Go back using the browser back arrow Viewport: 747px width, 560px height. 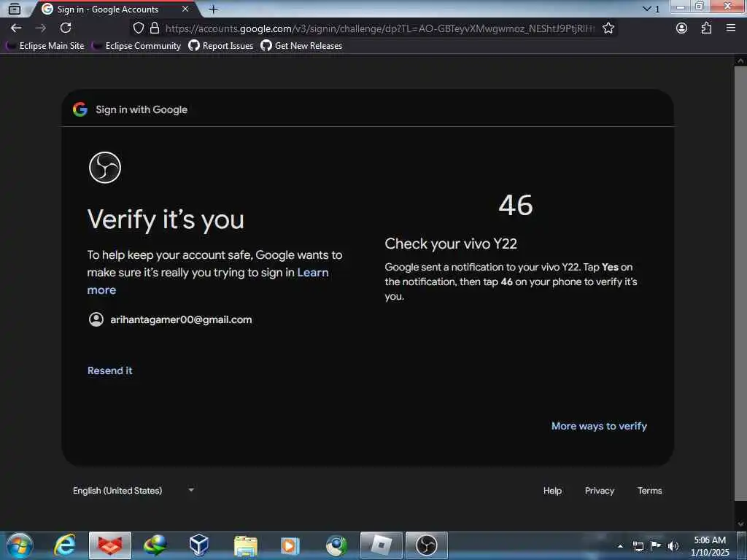[16, 28]
